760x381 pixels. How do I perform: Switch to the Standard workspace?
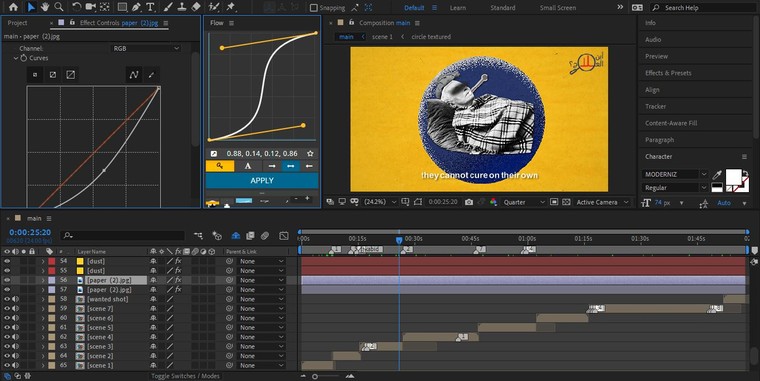pos(503,8)
